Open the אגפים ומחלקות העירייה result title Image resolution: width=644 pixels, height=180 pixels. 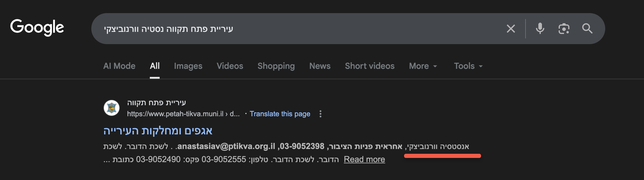[x=158, y=131]
